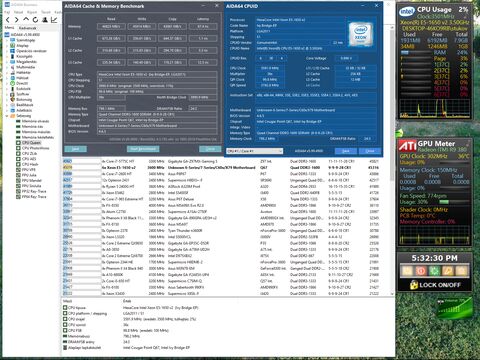
Task: Click Save in Cache & Memory Benchmark window
Action: [x=75, y=149]
